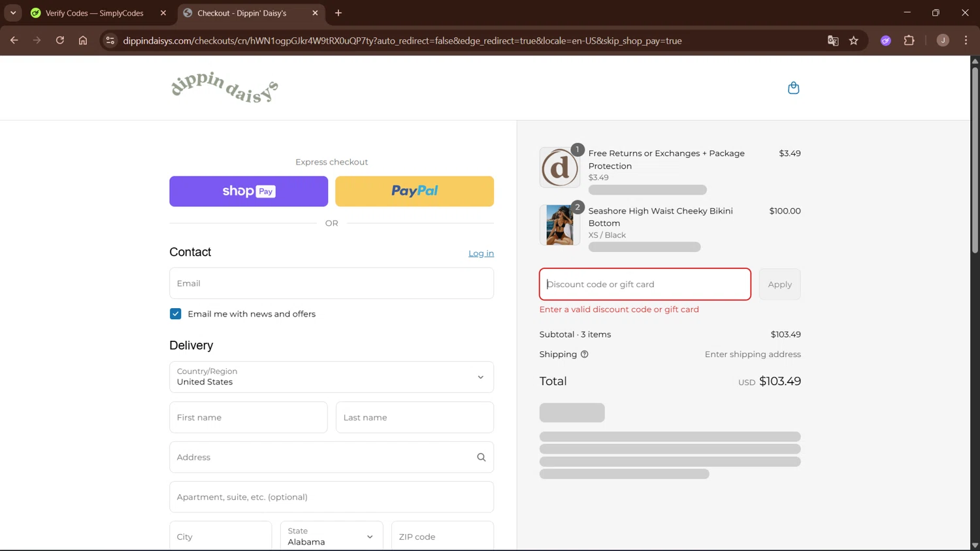Go back with browser back arrow
Image resolution: width=980 pixels, height=551 pixels.
click(14, 40)
